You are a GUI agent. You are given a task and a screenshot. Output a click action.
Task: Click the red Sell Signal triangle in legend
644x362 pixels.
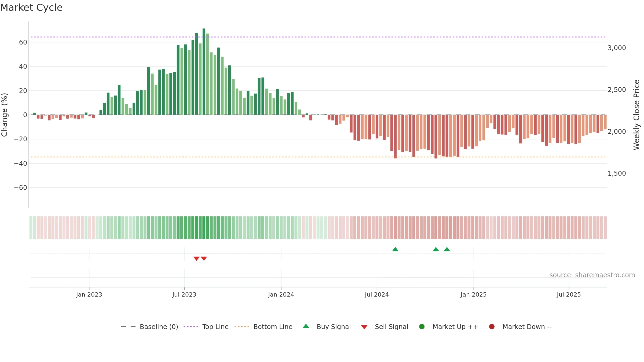(x=364, y=327)
